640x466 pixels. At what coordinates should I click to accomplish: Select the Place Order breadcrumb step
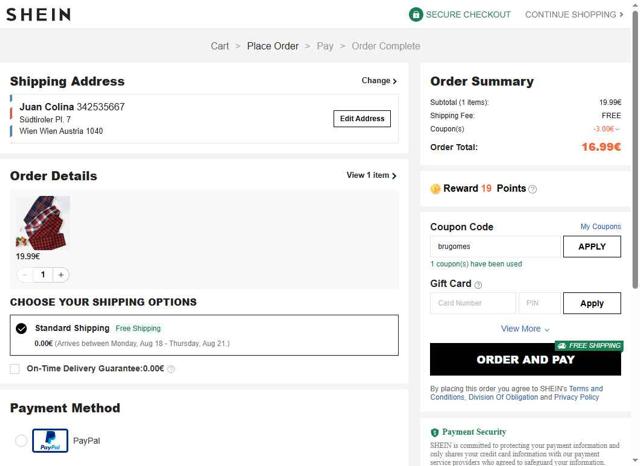point(273,46)
